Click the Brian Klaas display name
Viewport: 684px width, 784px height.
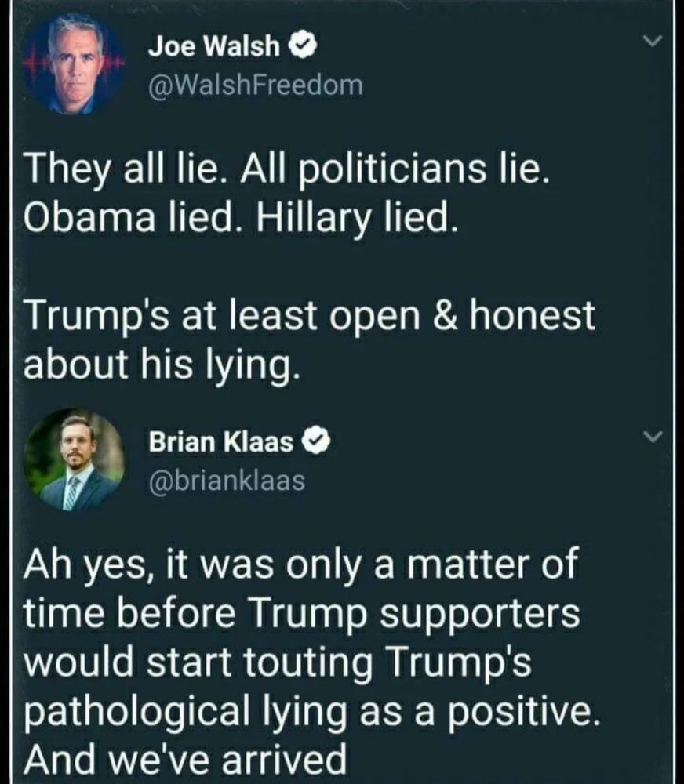221,444
